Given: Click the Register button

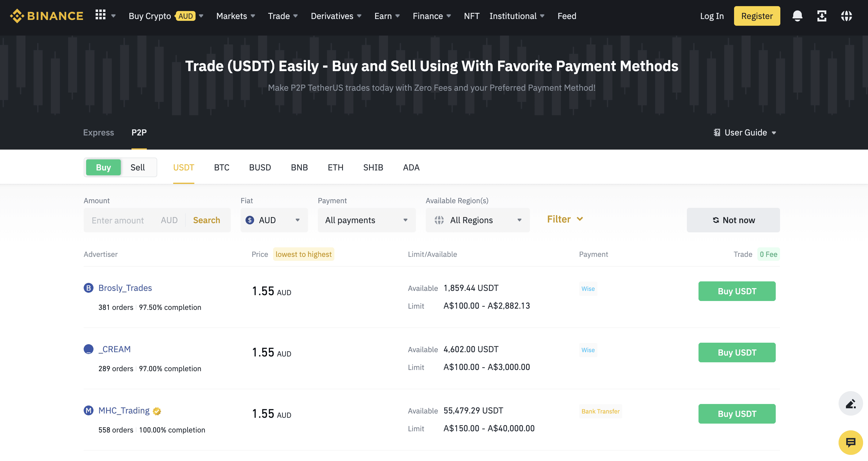Looking at the screenshot, I should coord(757,16).
